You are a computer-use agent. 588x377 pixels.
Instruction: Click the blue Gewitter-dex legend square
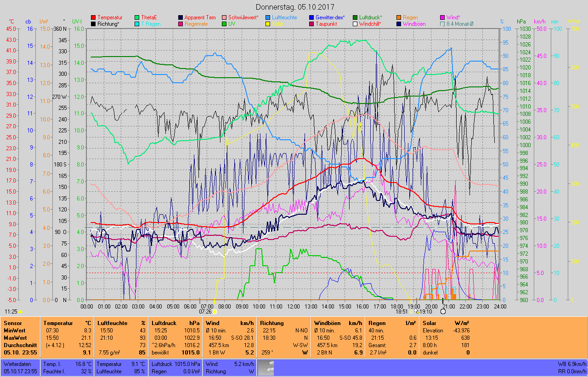pyautogui.click(x=311, y=17)
